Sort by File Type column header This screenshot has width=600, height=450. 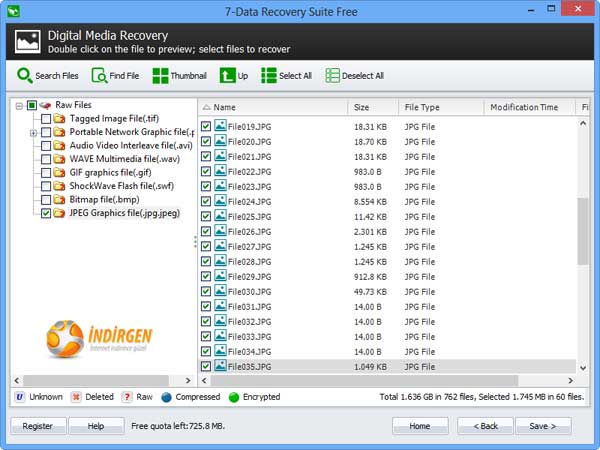pos(441,107)
